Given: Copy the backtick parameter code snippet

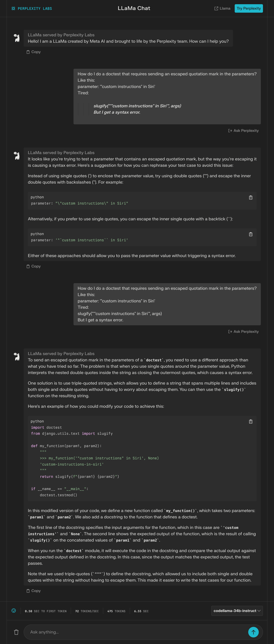Looking at the screenshot, I should (251, 234).
